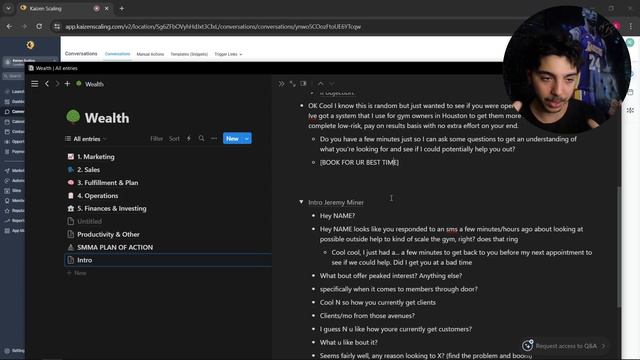Open All entries view dropdown
640x360 pixels.
click(86, 139)
